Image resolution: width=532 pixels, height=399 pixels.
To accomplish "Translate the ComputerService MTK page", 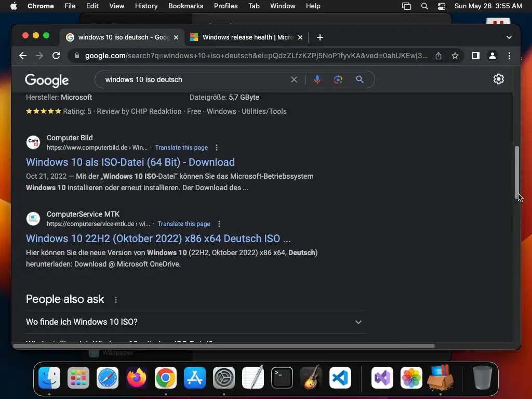I will (x=183, y=224).
